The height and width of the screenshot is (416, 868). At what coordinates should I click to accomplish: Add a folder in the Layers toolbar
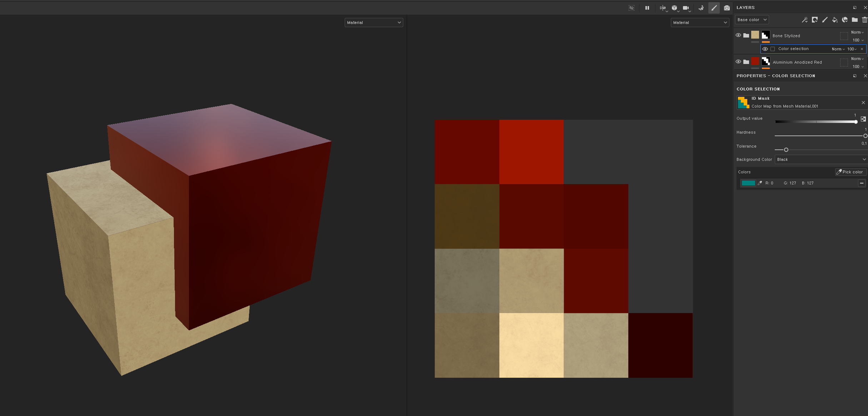pyautogui.click(x=854, y=20)
